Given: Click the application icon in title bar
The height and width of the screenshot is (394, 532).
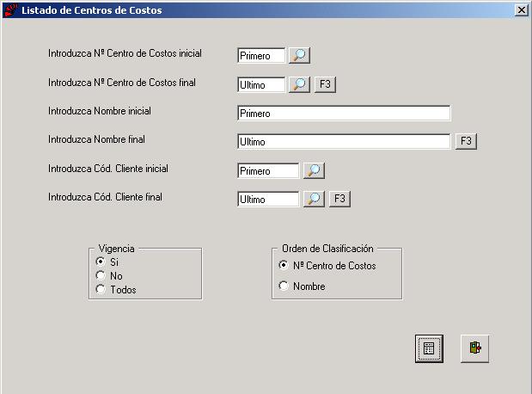Looking at the screenshot, I should pyautogui.click(x=11, y=9).
